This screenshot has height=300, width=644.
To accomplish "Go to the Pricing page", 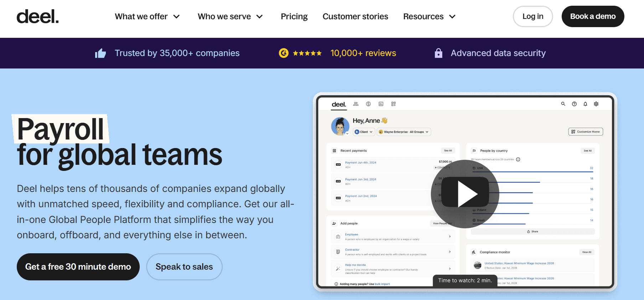I will click(x=294, y=16).
